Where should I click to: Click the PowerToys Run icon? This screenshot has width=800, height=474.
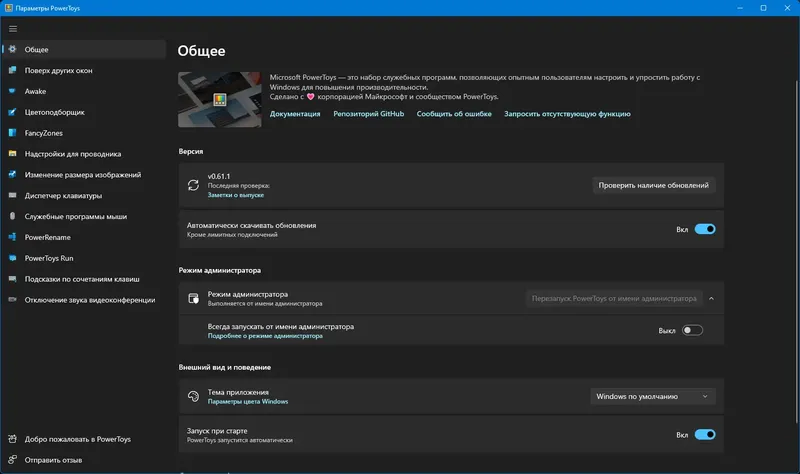pos(13,258)
